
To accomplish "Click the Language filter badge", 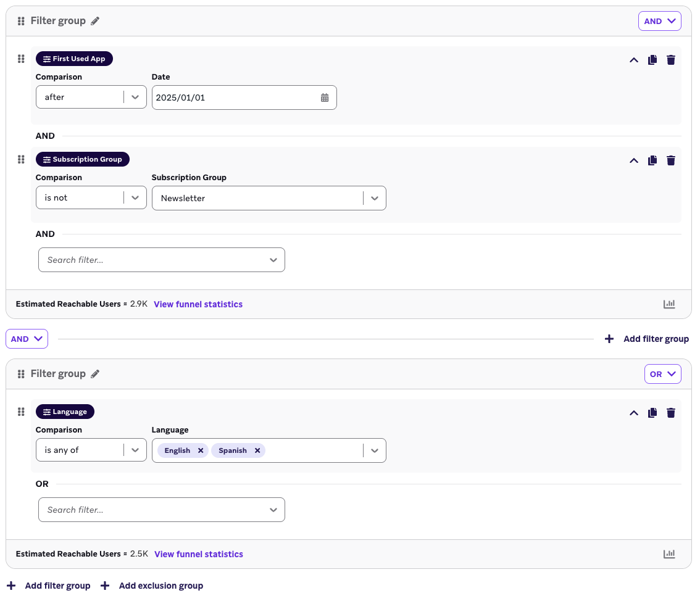I will tap(65, 412).
